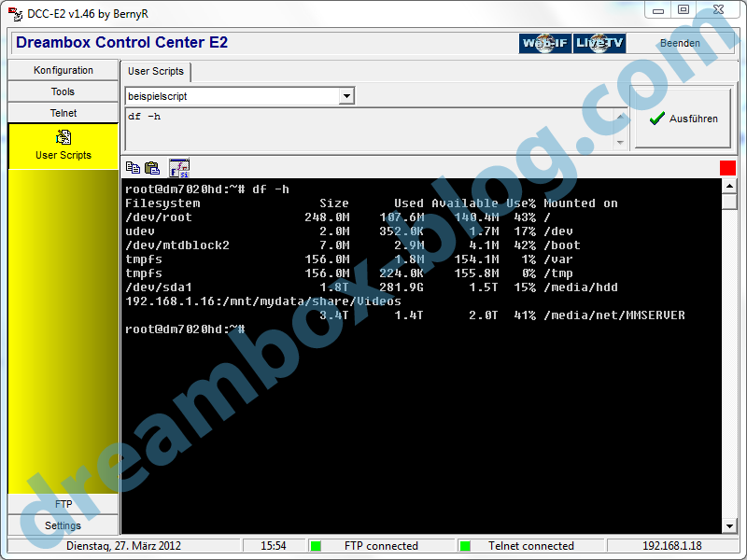Click the udev line in terminal
The height and width of the screenshot is (560, 747).
[x=348, y=231]
